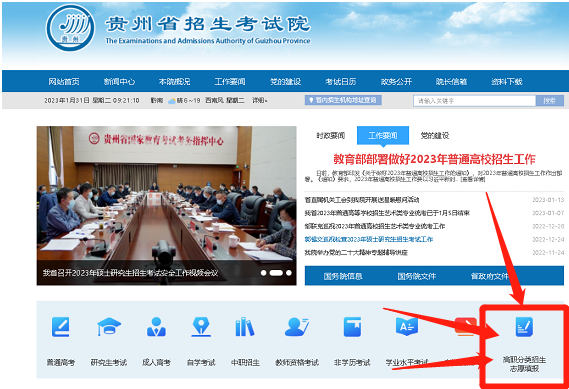Open the 自学考试 pen-nib icon
Screen dimensions: 569x389
pyautogui.click(x=201, y=327)
